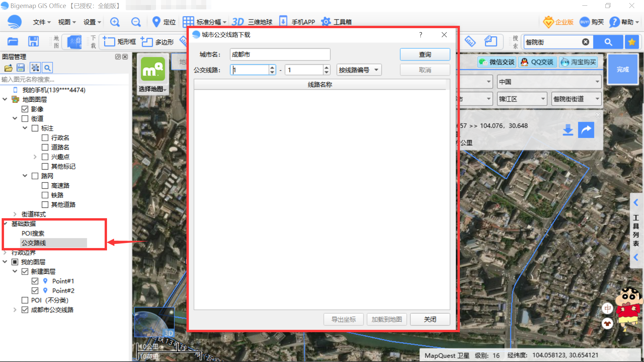Uncheck the Point#1 layer checkbox
Viewport: 644px width, 362px height.
(35, 281)
